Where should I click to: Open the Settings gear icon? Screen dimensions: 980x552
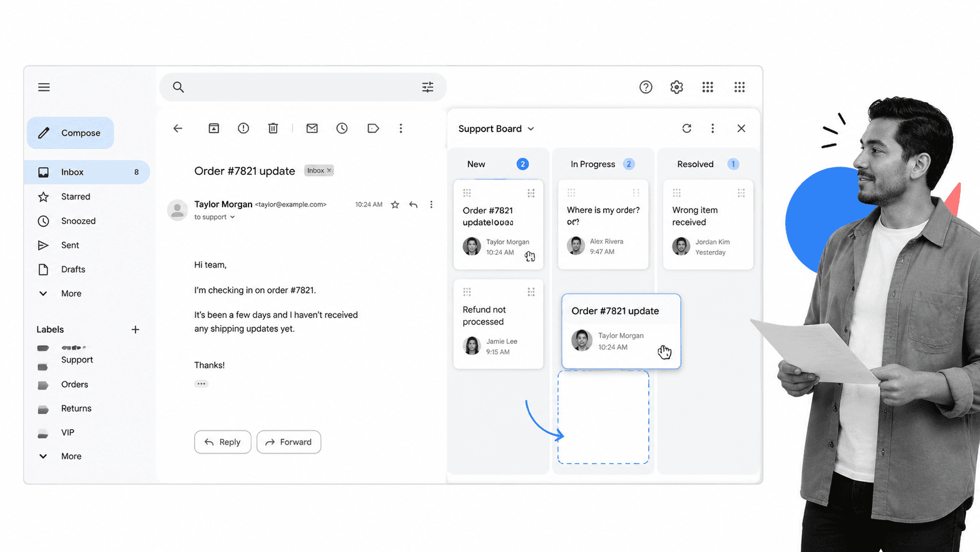tap(676, 87)
